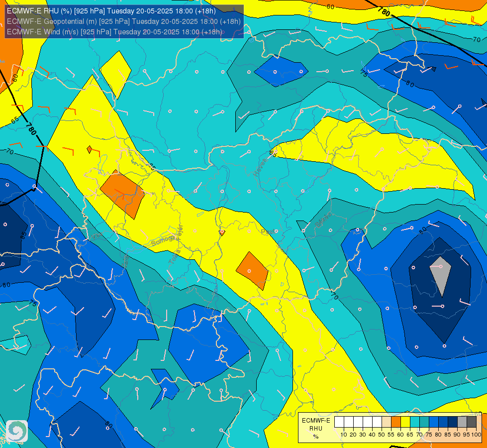Click the legend tick label 30
This screenshot has width=487, height=448.
point(363,435)
